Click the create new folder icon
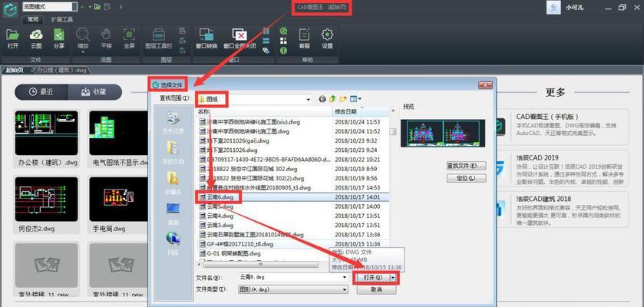 343,99
